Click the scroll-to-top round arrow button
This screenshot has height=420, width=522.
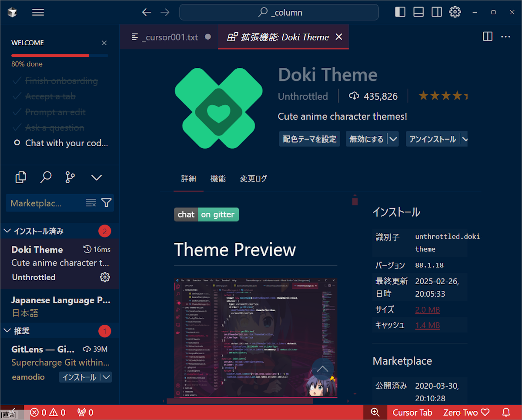click(x=323, y=369)
